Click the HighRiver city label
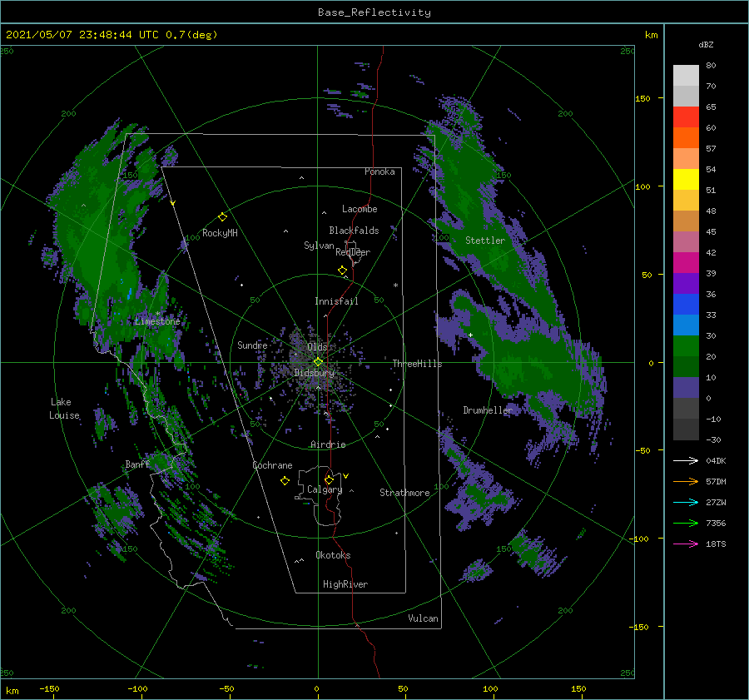This screenshot has width=749, height=700. click(x=345, y=584)
